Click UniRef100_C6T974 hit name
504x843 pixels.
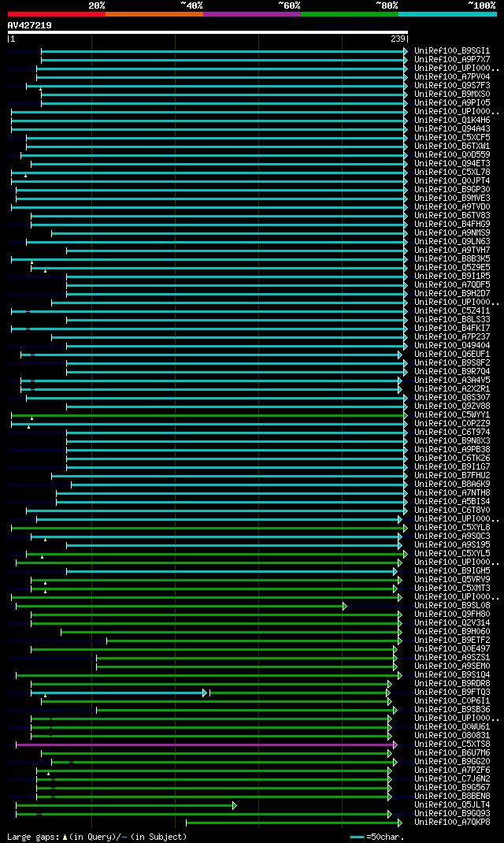pos(452,433)
